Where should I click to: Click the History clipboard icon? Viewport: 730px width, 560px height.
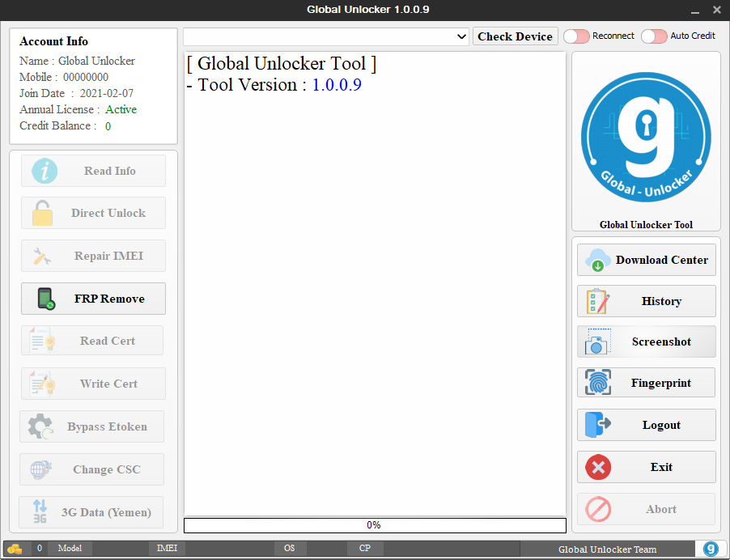click(x=598, y=301)
